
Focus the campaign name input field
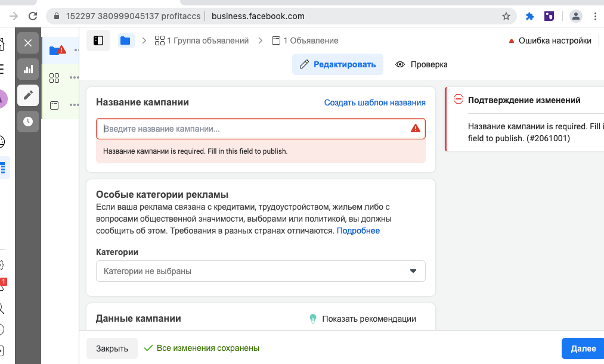tap(261, 129)
